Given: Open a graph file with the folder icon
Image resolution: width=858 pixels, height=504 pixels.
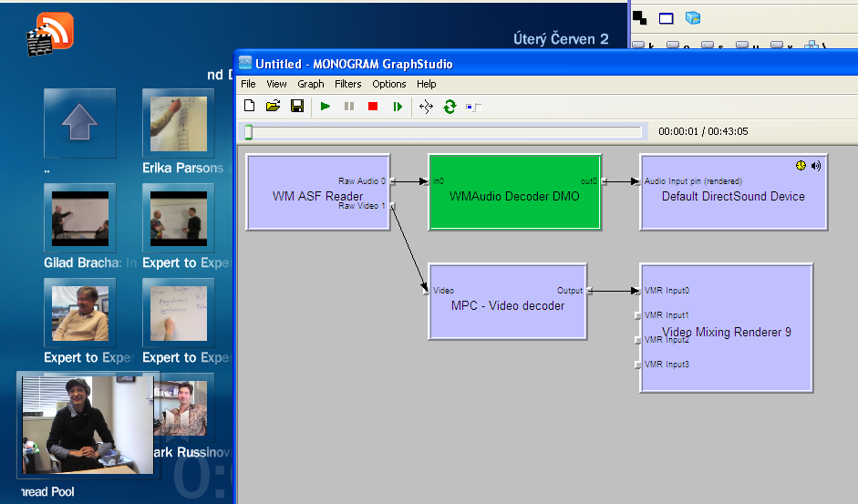Looking at the screenshot, I should click(x=273, y=106).
